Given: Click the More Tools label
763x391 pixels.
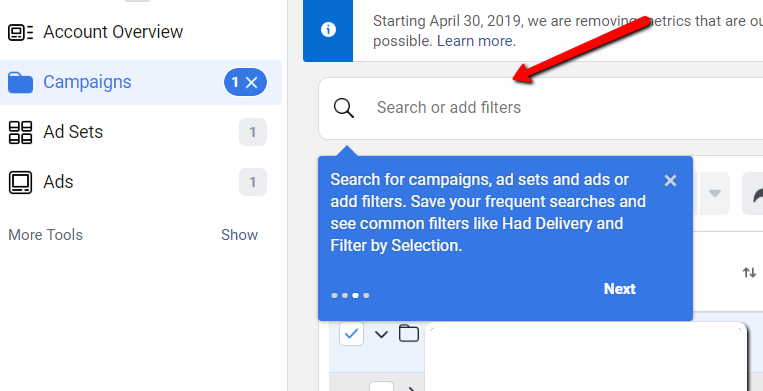Looking at the screenshot, I should click(x=46, y=235).
